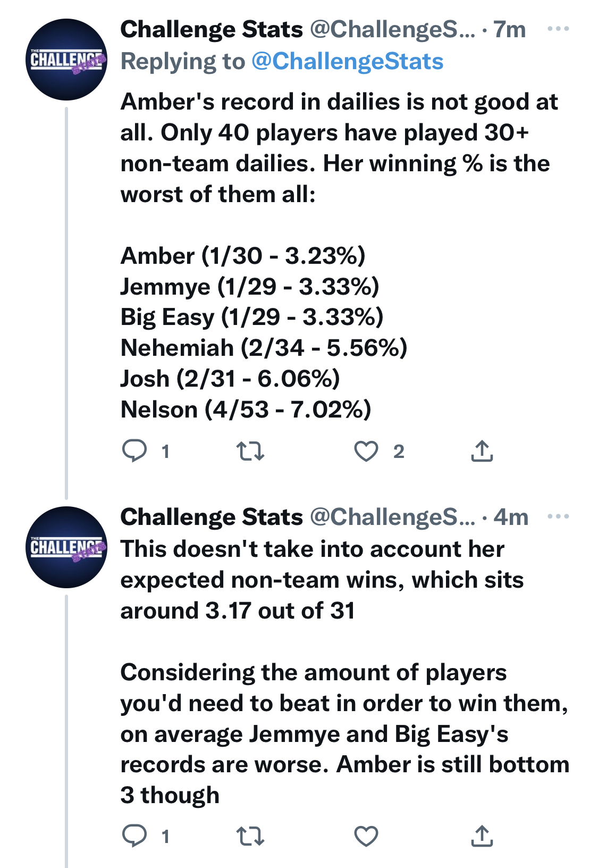This screenshot has height=868, width=598.
Task: Open the more options menu on the 7m tweet
Action: 558,29
